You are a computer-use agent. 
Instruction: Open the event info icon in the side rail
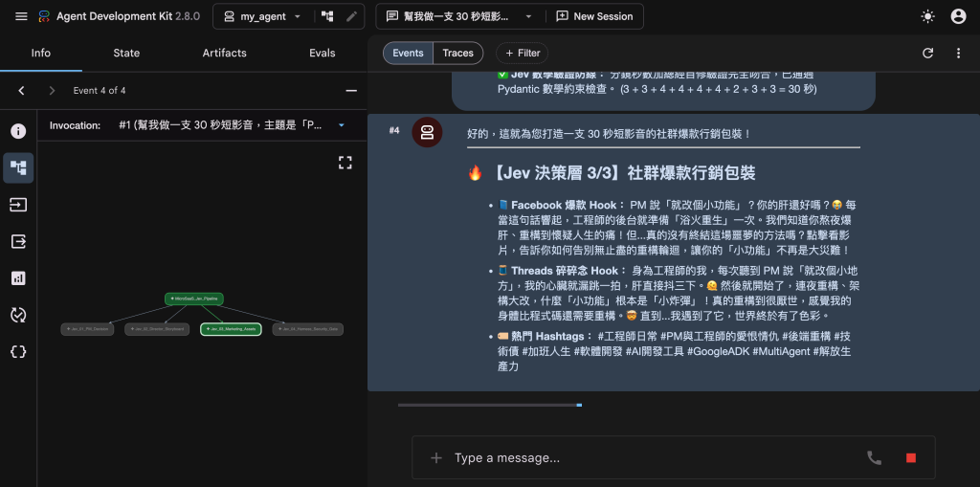coord(18,131)
